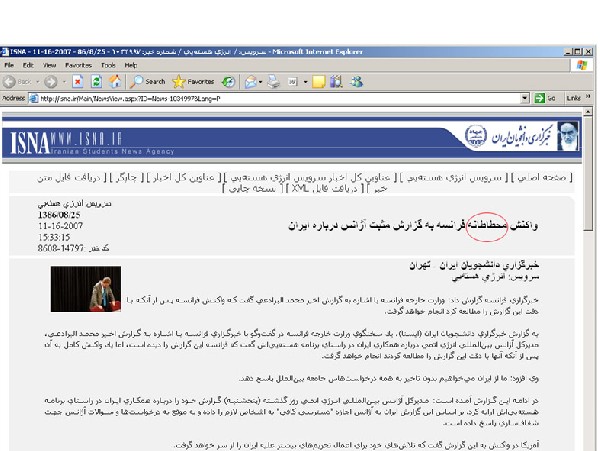Click the Print toolbar icon
Screen dimensions: 600x451
coord(274,81)
